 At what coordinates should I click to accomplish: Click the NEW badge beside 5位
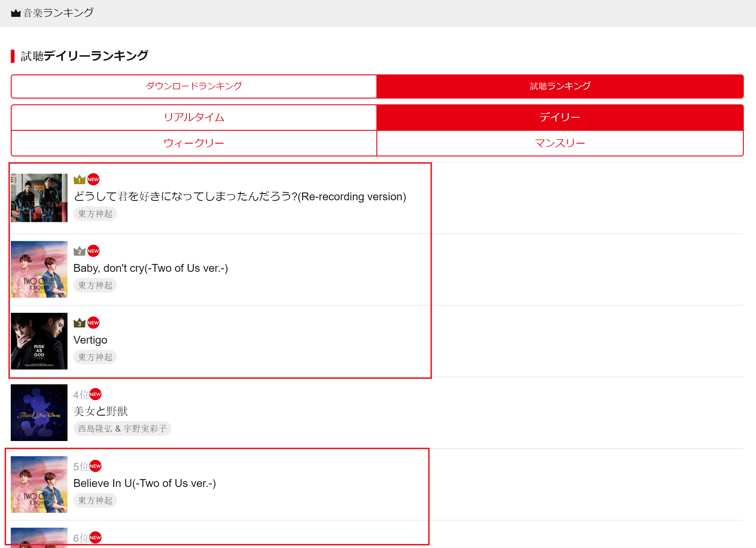(x=95, y=466)
